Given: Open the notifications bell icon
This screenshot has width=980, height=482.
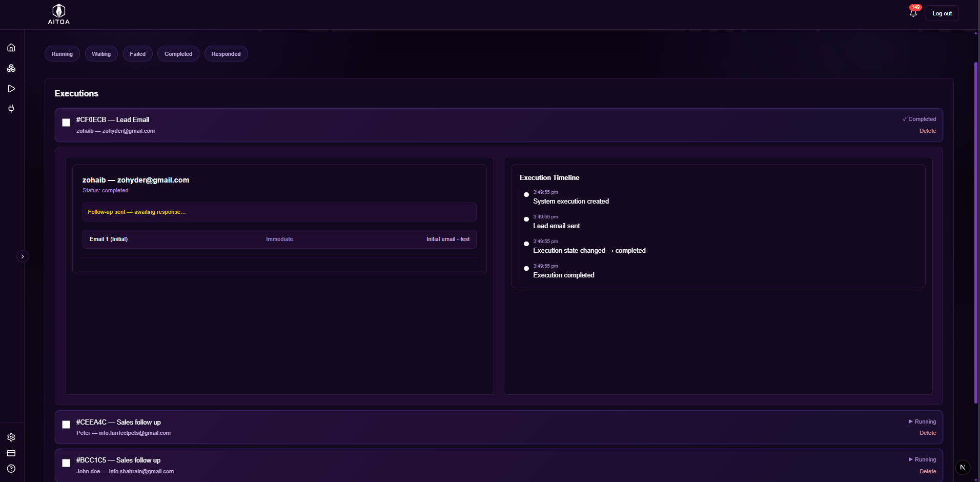Looking at the screenshot, I should coord(913,13).
